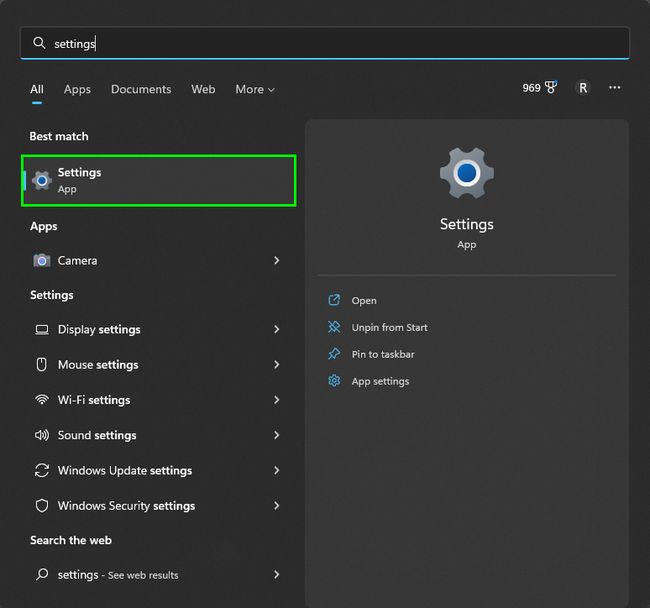
Task: Click the Windows Update settings icon
Action: tap(42, 470)
